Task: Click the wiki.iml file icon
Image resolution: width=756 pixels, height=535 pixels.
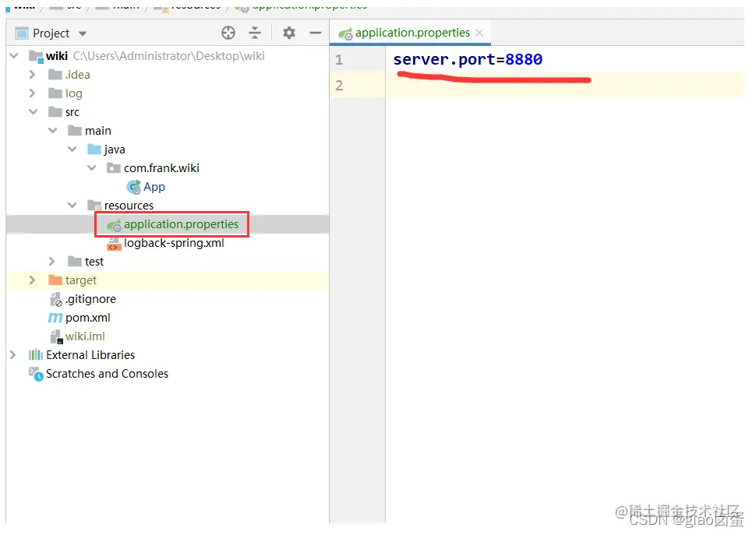Action: 56,336
